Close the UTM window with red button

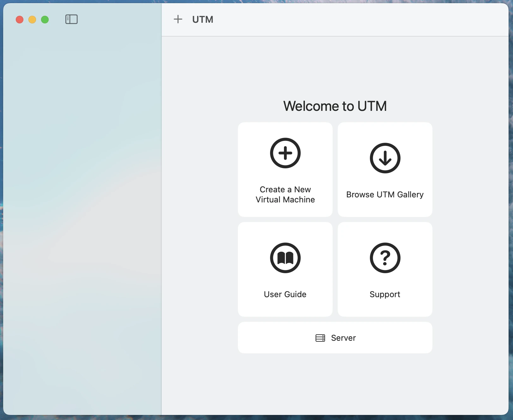20,20
